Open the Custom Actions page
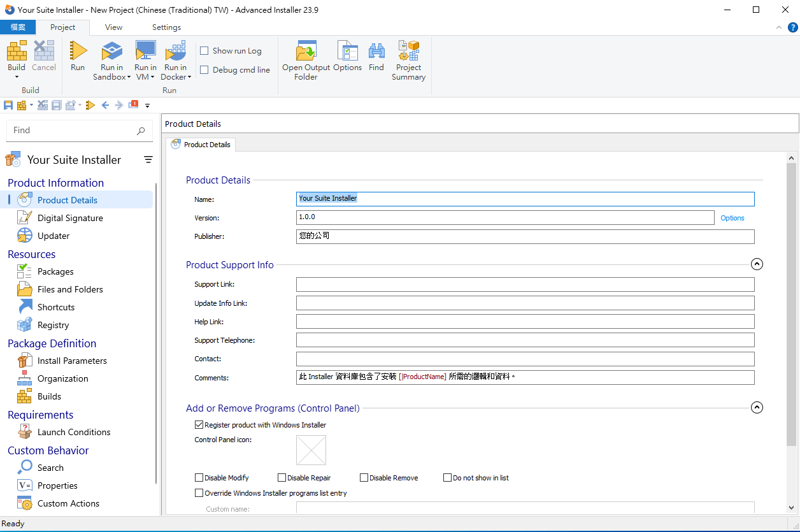Image resolution: width=800 pixels, height=532 pixels. (68, 503)
